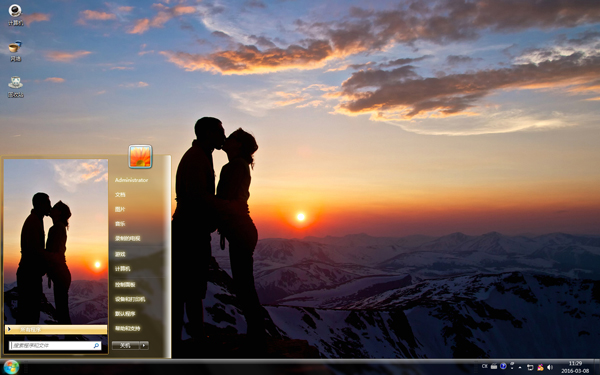Open the volume speaker tray icon

pyautogui.click(x=550, y=367)
